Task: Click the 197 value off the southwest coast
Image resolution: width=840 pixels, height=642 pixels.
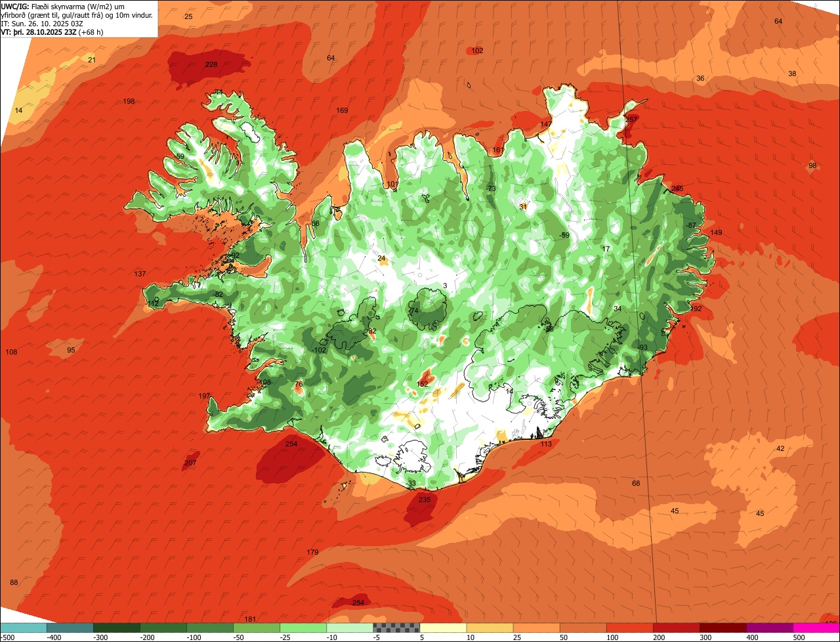Action: click(x=204, y=396)
